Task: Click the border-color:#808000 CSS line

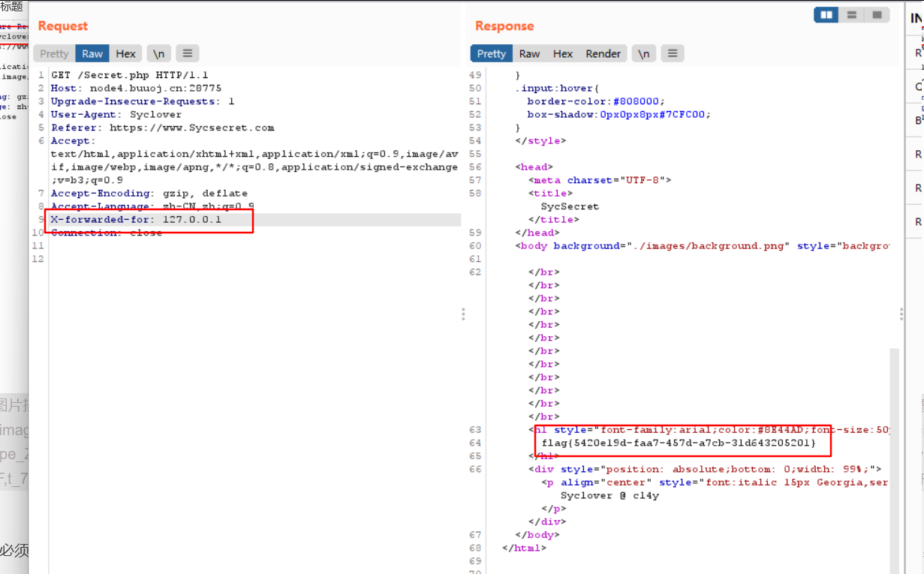Action: [596, 101]
